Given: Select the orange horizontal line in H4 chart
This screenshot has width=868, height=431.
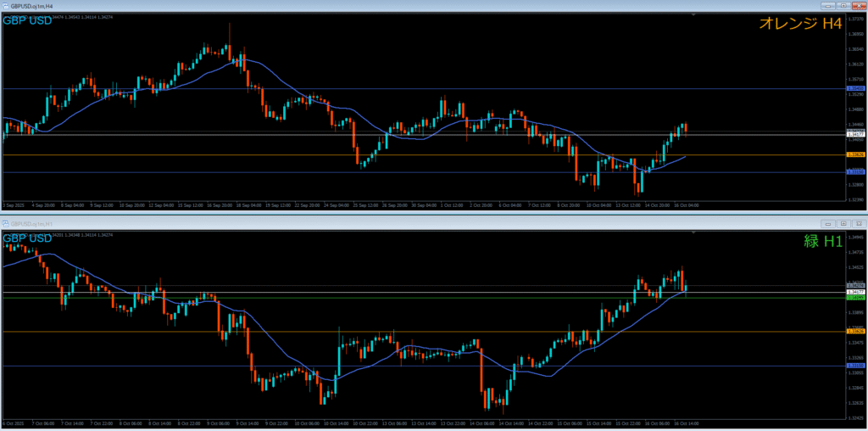Looking at the screenshot, I should 424,155.
